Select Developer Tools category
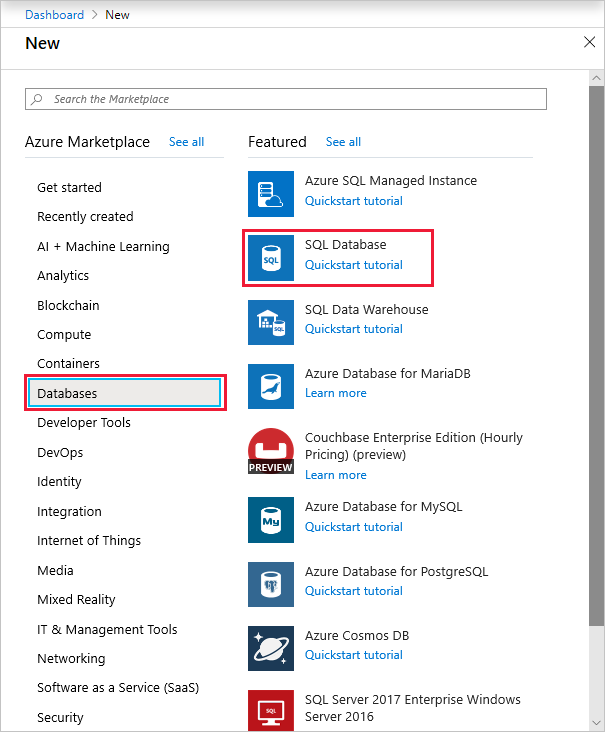 pyautogui.click(x=84, y=422)
